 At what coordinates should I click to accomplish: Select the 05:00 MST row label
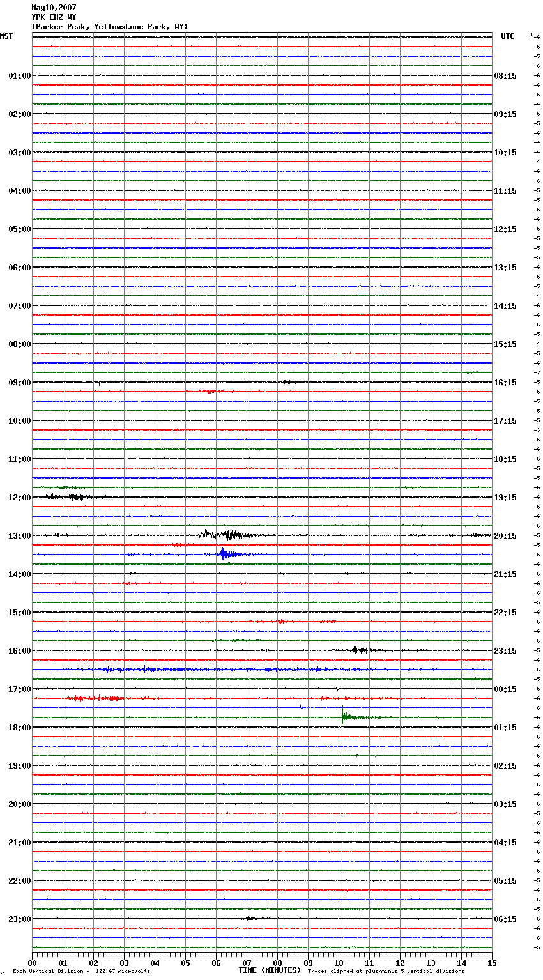[x=19, y=229]
